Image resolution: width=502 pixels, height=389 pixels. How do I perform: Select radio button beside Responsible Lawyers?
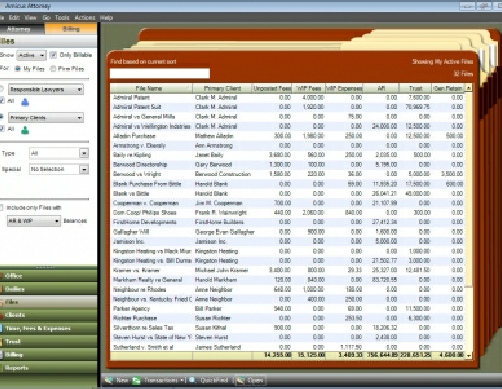(x=2, y=89)
